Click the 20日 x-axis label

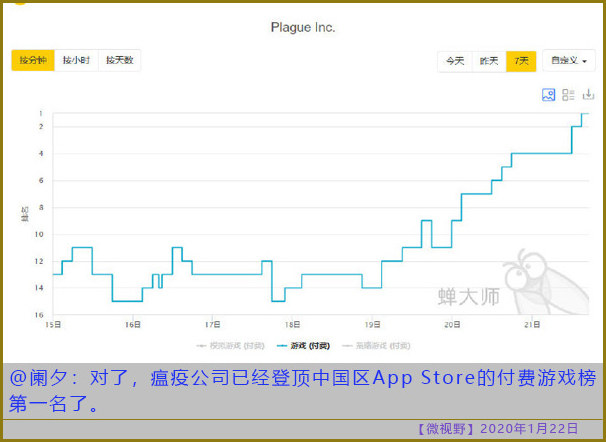click(x=452, y=325)
